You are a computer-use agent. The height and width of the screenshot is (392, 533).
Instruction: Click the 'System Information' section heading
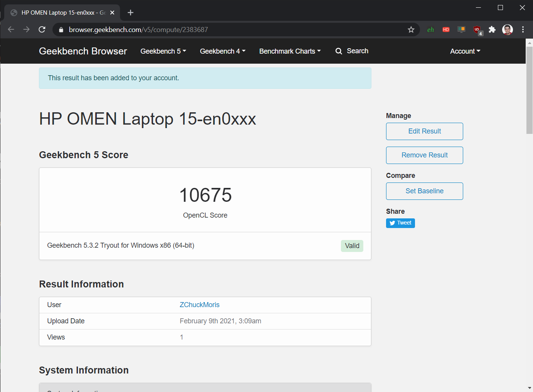point(84,370)
